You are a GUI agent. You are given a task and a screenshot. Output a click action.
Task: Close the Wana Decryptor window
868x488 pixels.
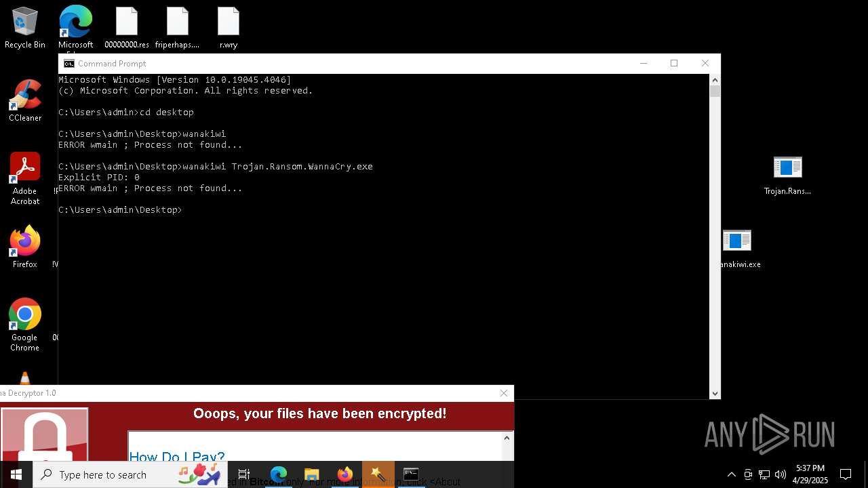(x=504, y=393)
